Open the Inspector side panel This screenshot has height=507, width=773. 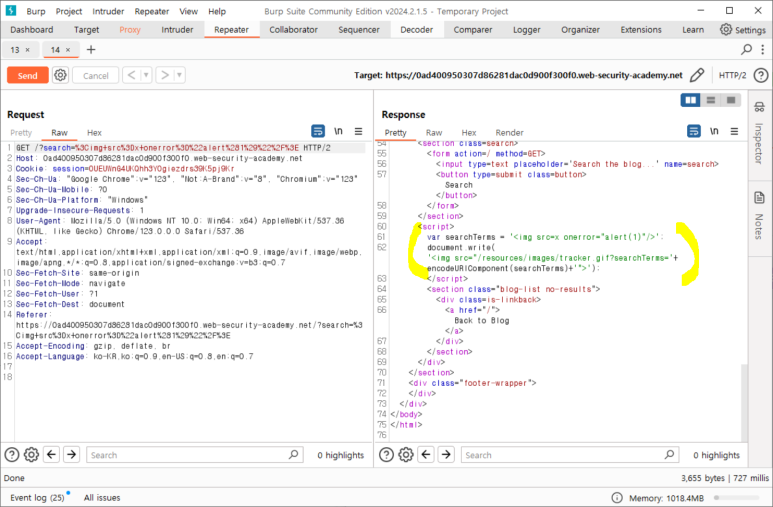[759, 132]
